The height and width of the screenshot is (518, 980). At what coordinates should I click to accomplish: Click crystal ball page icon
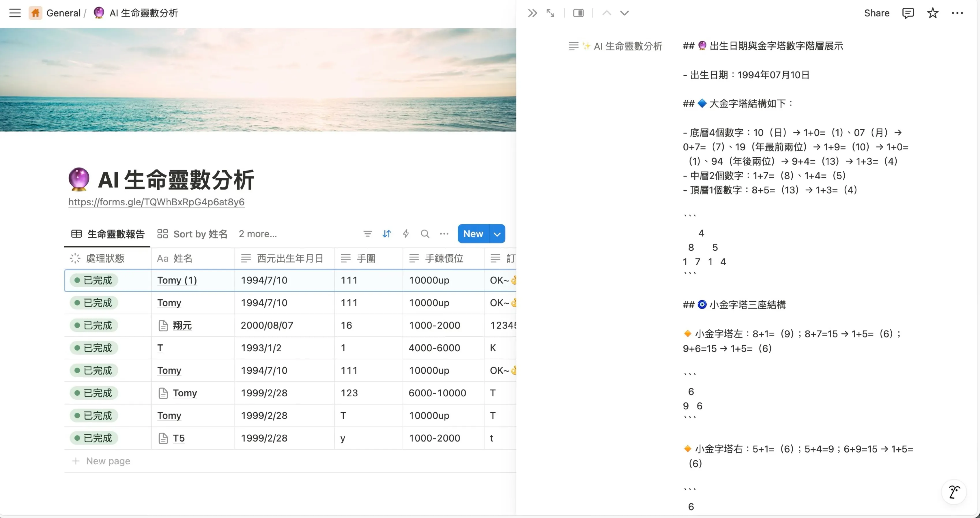[79, 179]
